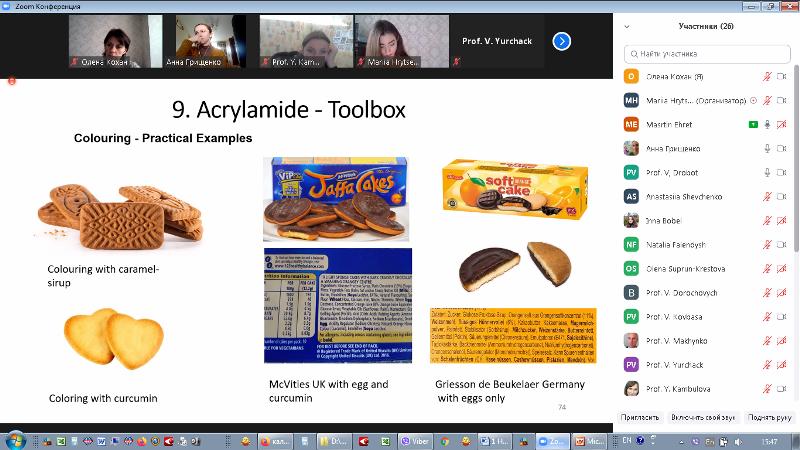Click the green screen-share badge for Martin Ehret
This screenshot has height=450, width=800.
[753, 124]
